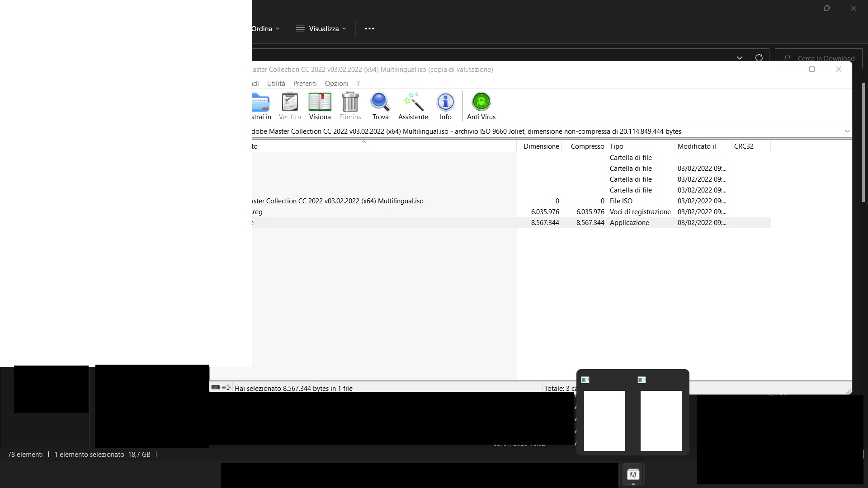This screenshot has width=868, height=488.
Task: Click '1 elemento selezionato 18,7 GB' status
Action: pos(102,455)
